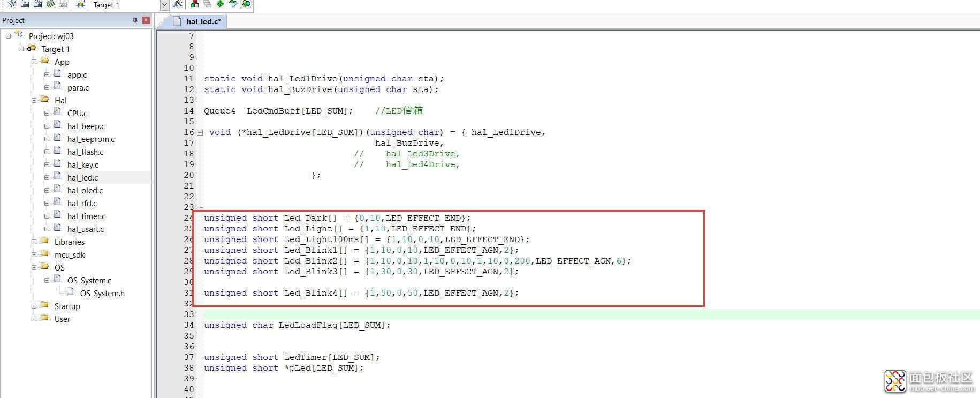Click 'hal_BuzDrive,' on line 17
The height and width of the screenshot is (398, 980).
pyautogui.click(x=409, y=143)
